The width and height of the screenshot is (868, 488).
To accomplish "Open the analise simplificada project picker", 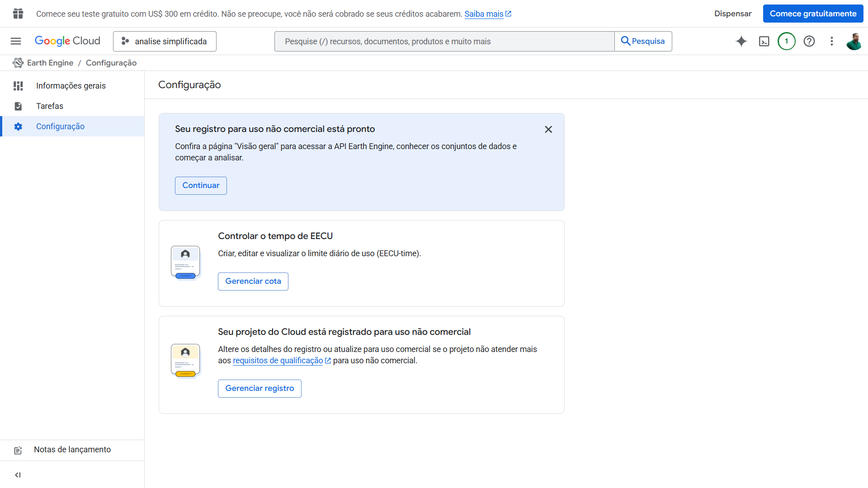I will pos(164,41).
